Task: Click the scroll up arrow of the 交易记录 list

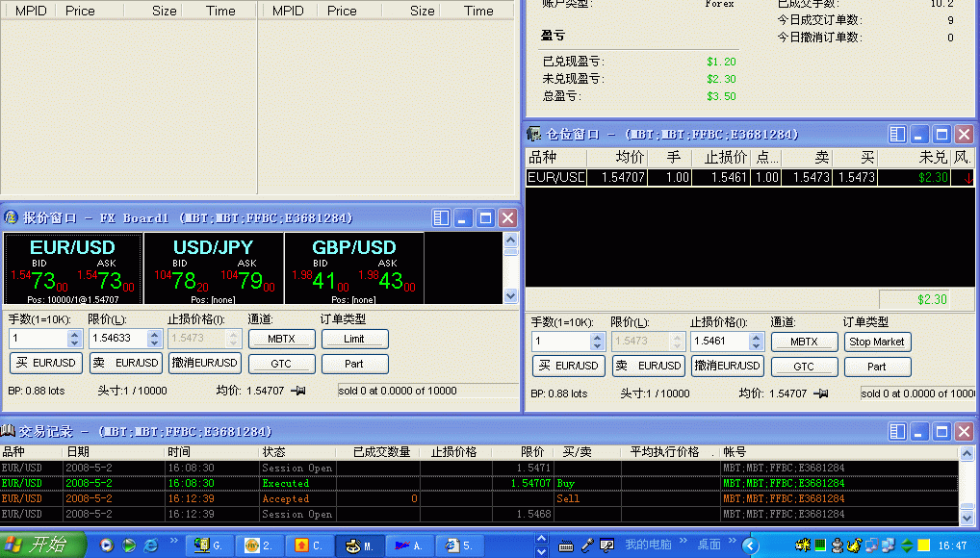Action: 967,453
